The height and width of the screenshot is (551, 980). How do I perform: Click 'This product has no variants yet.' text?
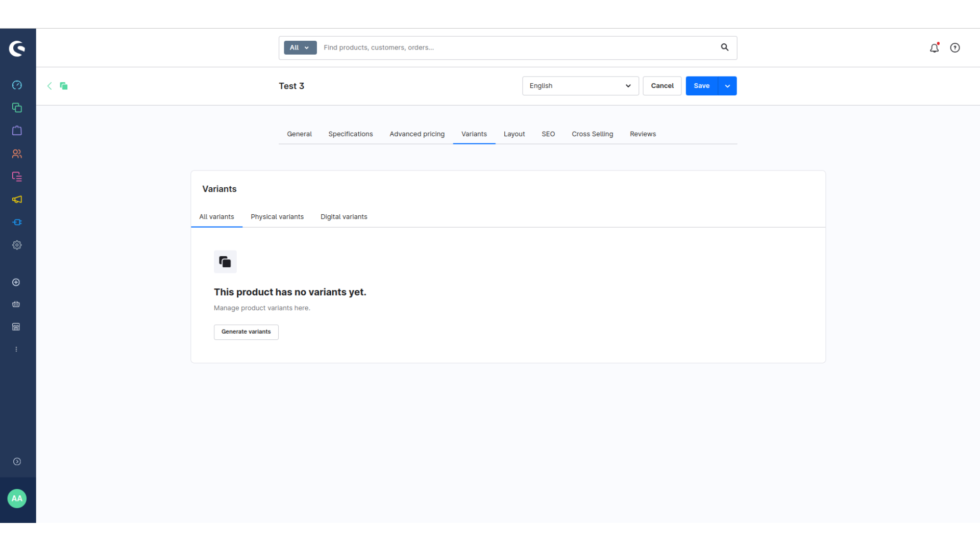tap(290, 292)
